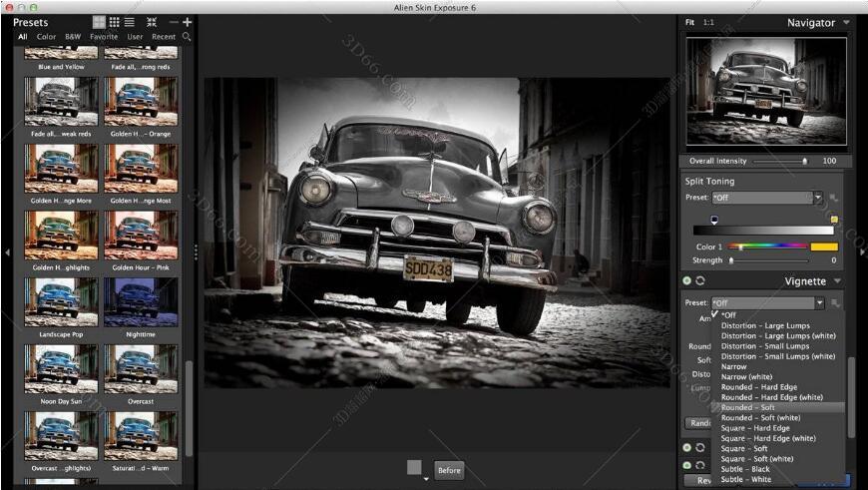Open preset search magnifier
868x490 pixels.
click(187, 37)
